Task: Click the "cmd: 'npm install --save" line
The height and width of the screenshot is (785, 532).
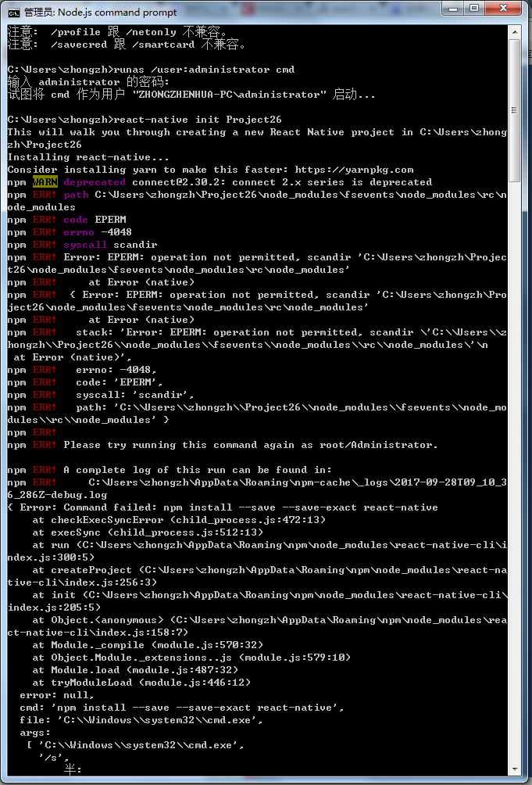Action: coord(182,708)
